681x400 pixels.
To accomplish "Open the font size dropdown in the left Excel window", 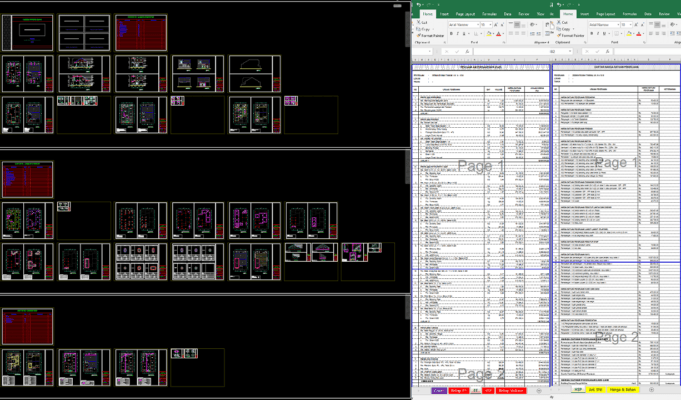I will pyautogui.click(x=490, y=25).
